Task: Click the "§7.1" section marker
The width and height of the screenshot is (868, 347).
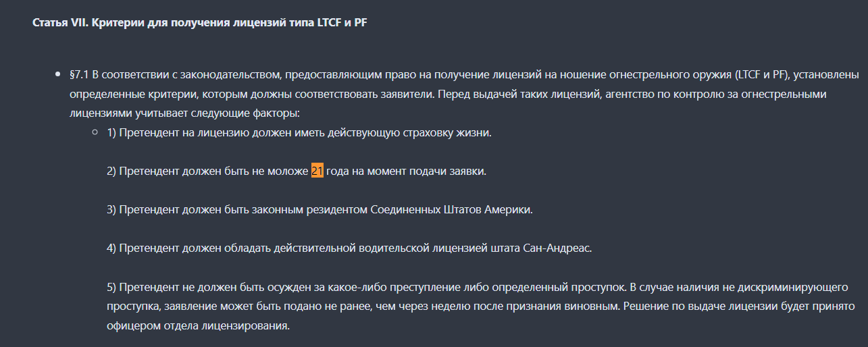Action: point(79,74)
